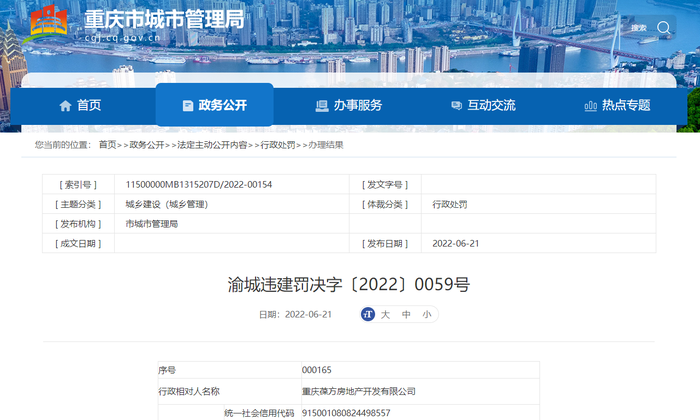Viewport: 700px width, 420px height.
Task: Click the 发布机构 label cell
Action: point(78,224)
